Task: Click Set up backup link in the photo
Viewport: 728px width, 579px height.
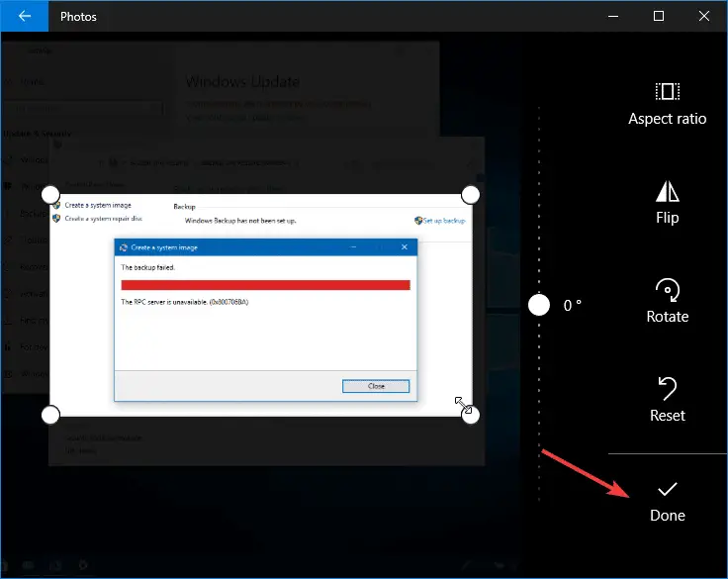Action: [x=440, y=221]
